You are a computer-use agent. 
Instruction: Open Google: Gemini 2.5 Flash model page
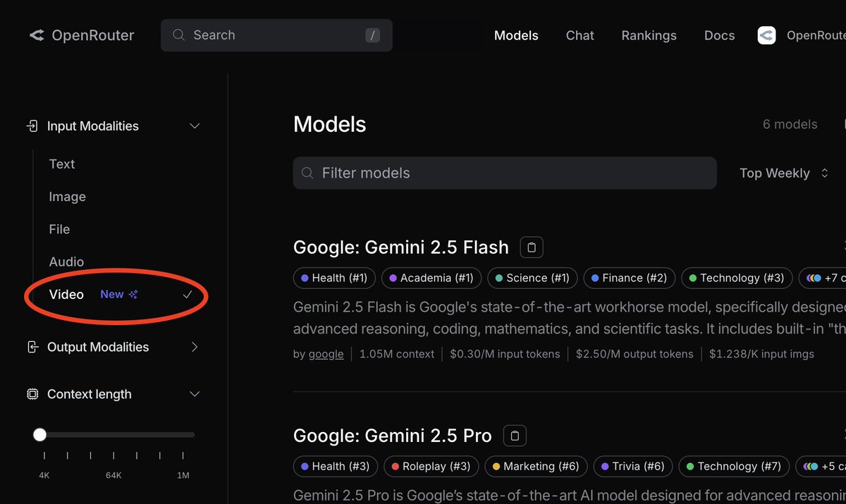point(400,247)
